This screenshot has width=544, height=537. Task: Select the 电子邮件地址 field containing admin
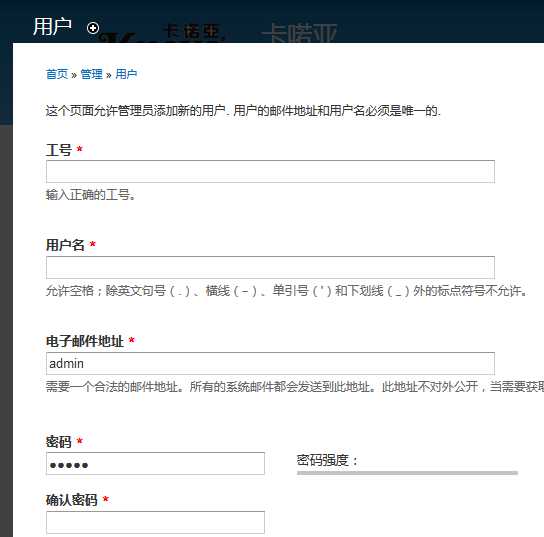(270, 364)
